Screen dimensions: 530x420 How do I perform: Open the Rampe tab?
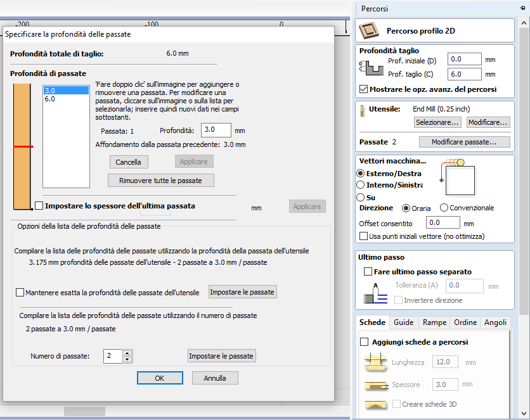(x=434, y=322)
